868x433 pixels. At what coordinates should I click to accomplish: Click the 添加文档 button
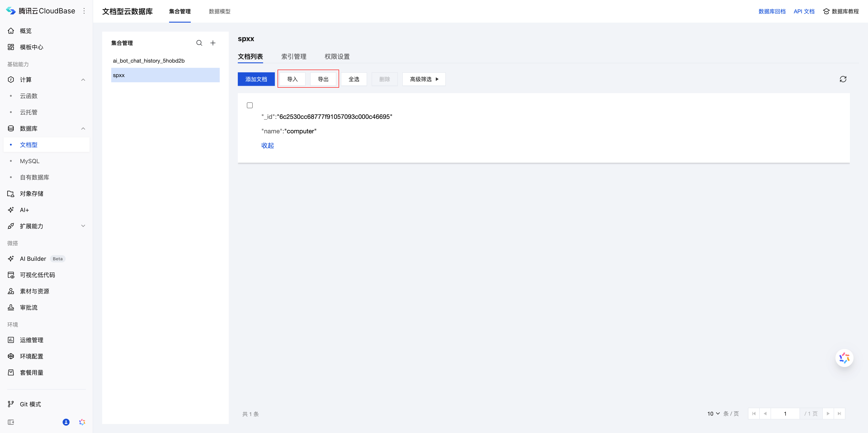pos(256,79)
